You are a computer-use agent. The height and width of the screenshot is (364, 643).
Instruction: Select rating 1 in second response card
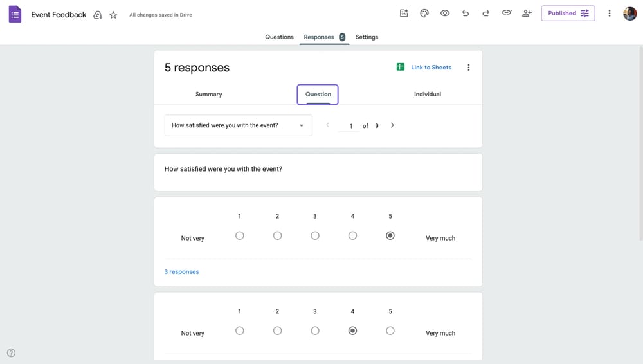click(239, 331)
